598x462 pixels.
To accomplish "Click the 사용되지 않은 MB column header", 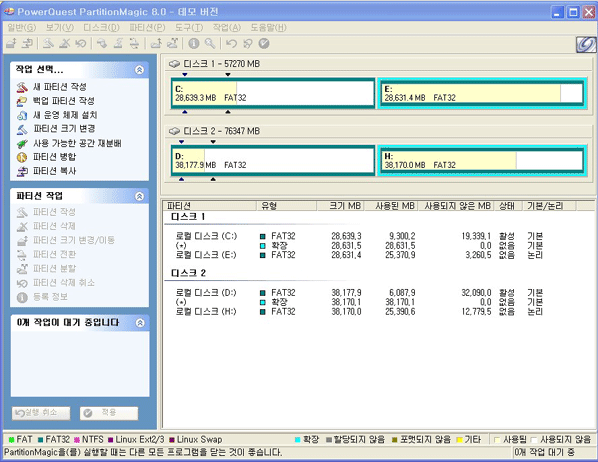I will click(456, 206).
